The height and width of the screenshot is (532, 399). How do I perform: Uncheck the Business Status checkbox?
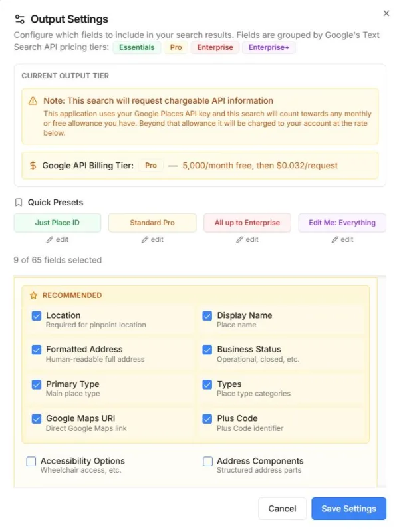[207, 350]
